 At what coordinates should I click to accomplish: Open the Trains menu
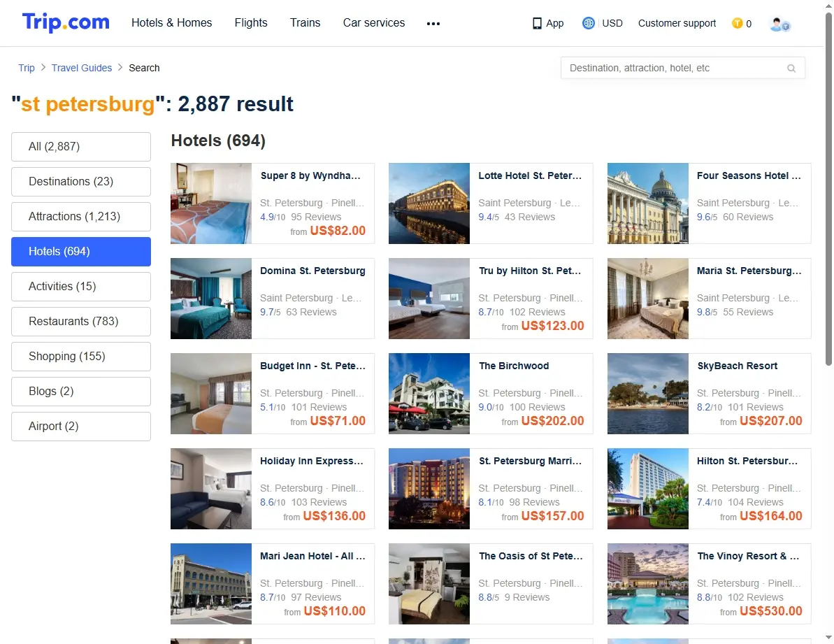pos(305,23)
